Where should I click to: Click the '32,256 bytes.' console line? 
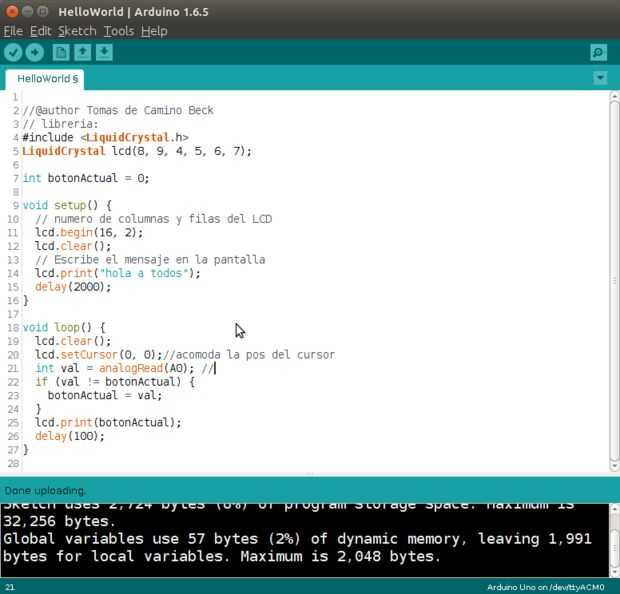tap(59, 521)
